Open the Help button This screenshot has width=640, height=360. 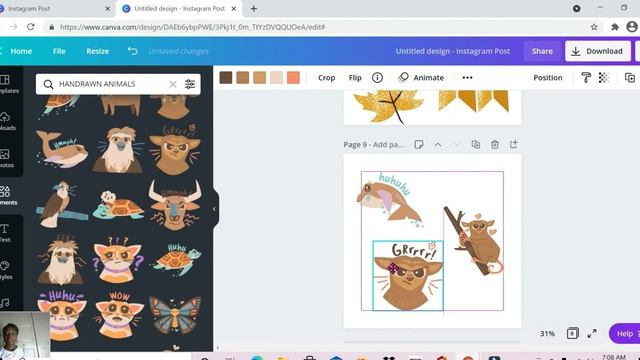[x=624, y=333]
